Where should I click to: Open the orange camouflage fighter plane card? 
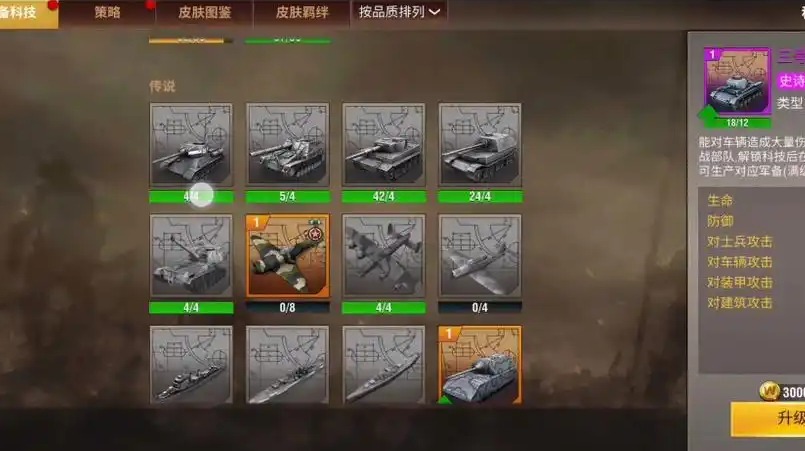click(288, 256)
